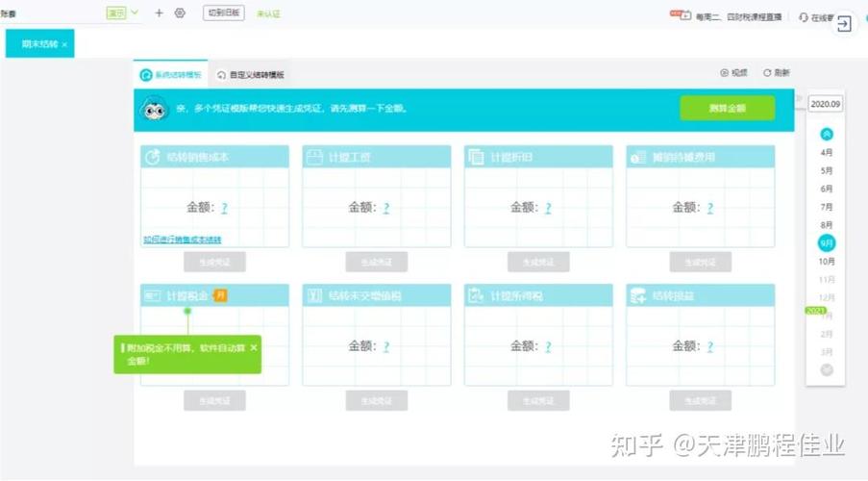Click the 结转损益 card header icon
This screenshot has height=481, width=868.
(638, 296)
